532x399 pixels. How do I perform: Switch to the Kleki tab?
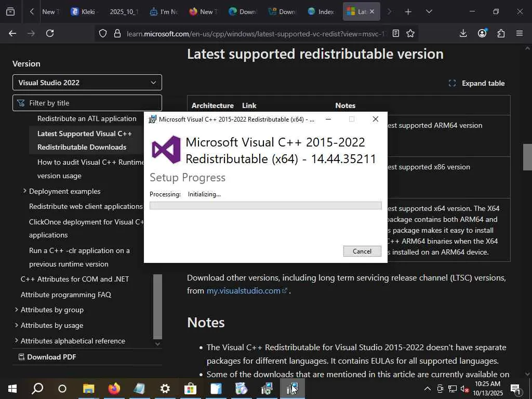point(85,11)
